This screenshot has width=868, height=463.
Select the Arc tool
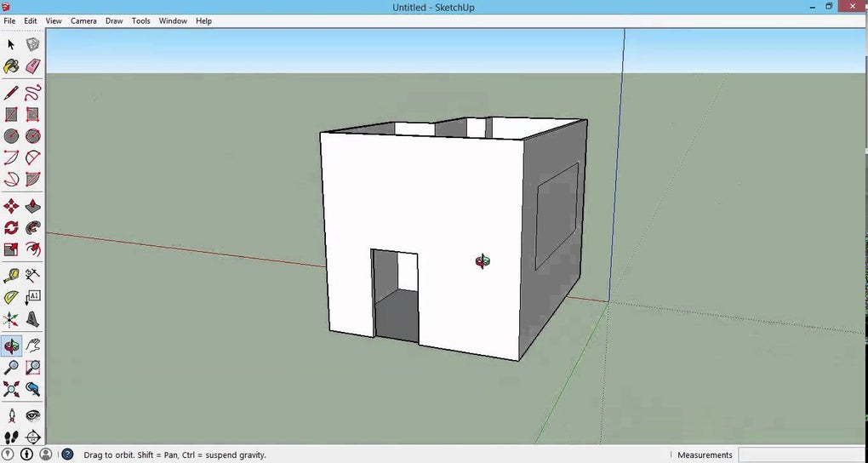point(11,157)
